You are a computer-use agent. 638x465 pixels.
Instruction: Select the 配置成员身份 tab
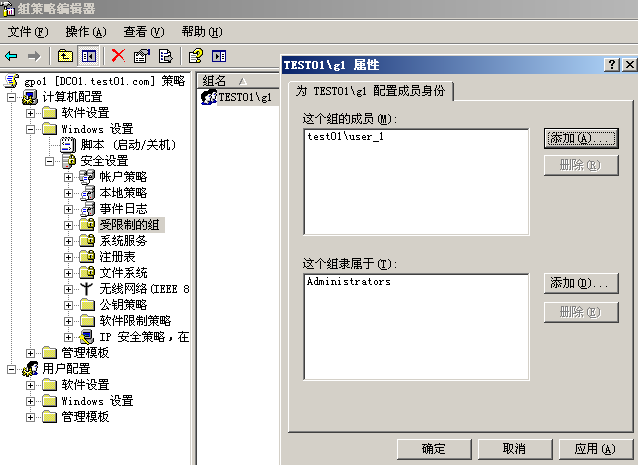tap(371, 92)
